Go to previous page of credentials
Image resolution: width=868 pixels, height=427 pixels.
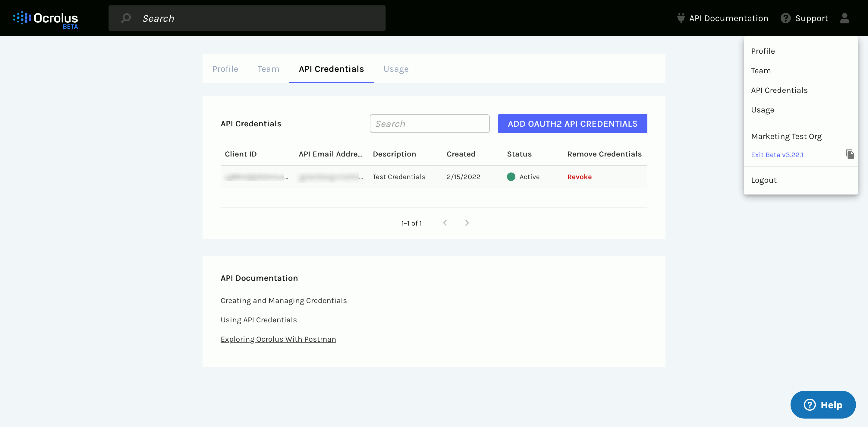point(445,223)
